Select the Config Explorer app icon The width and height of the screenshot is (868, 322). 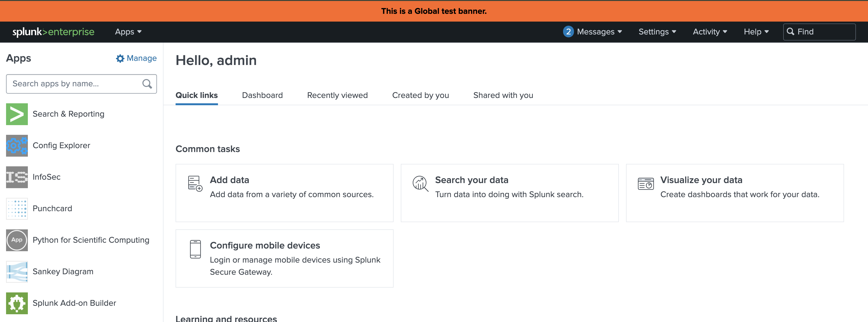[16, 146]
